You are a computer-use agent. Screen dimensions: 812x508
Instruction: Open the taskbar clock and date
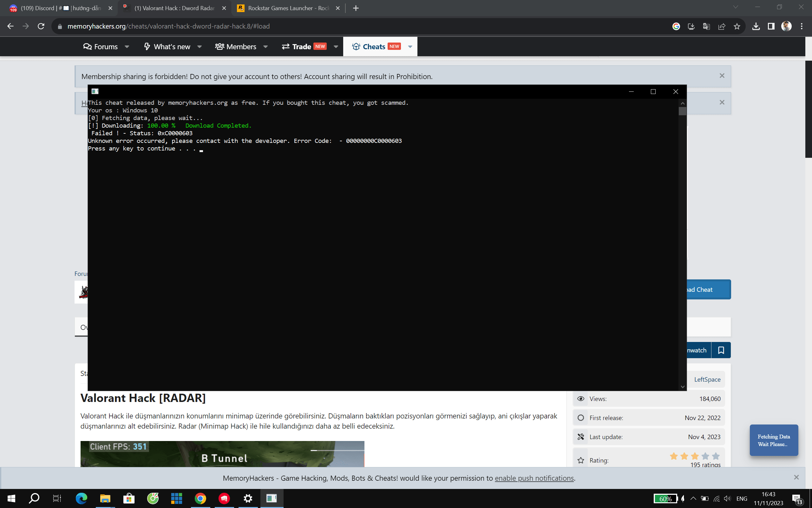(768, 498)
